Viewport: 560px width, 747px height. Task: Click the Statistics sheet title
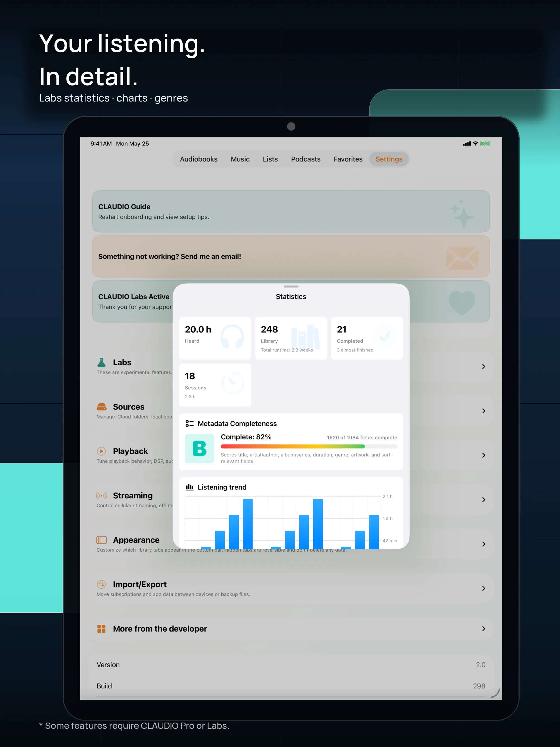click(x=291, y=296)
